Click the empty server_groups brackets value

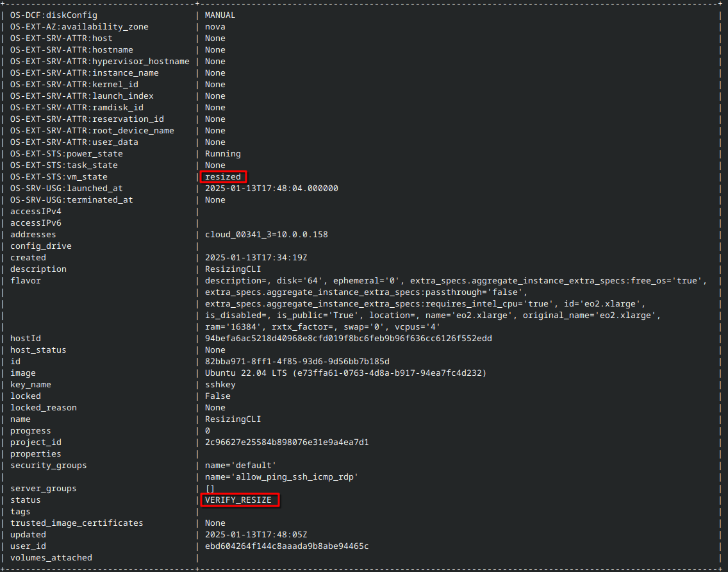(208, 488)
